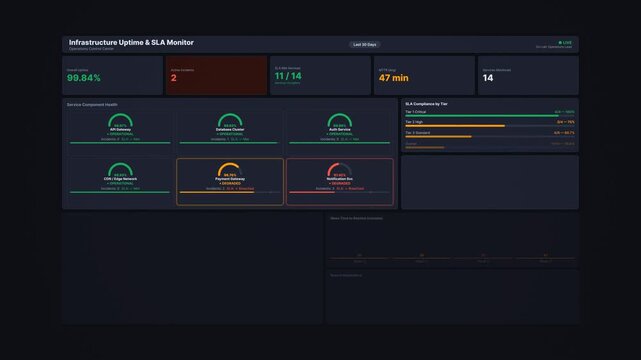This screenshot has width=641, height=360.
Task: Click the Auth Service uptime gauge
Action: [339, 120]
